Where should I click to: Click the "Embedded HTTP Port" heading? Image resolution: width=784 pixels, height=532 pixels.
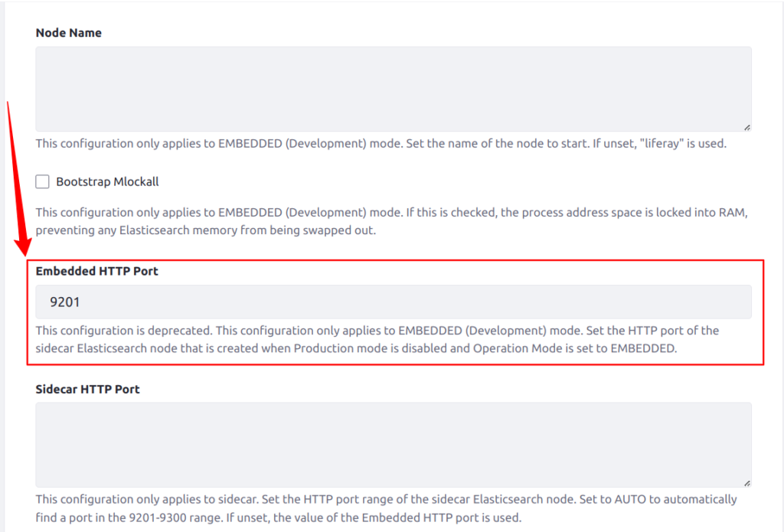pyautogui.click(x=97, y=271)
